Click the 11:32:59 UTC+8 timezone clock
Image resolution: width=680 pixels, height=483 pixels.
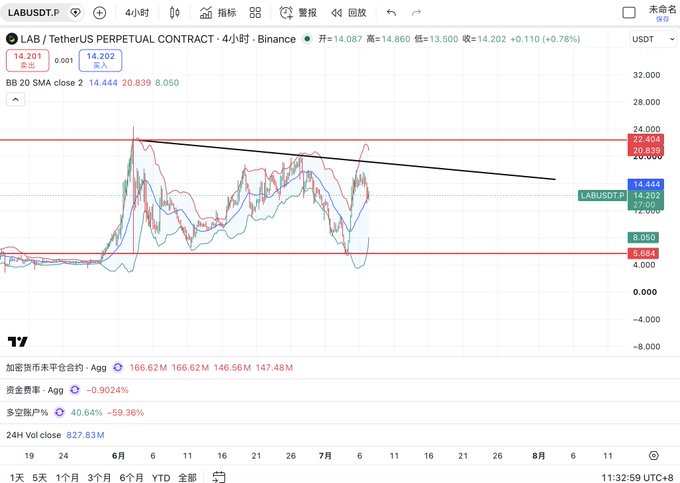pyautogui.click(x=637, y=477)
